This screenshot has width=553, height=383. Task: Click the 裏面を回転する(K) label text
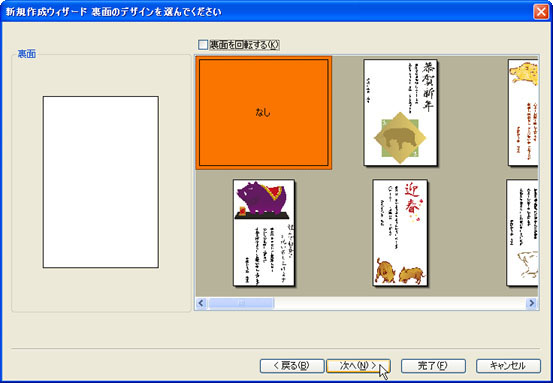pyautogui.click(x=244, y=45)
